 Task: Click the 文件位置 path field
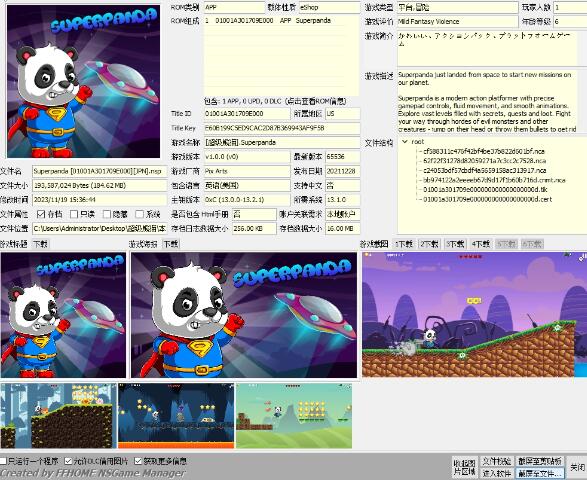[99, 228]
